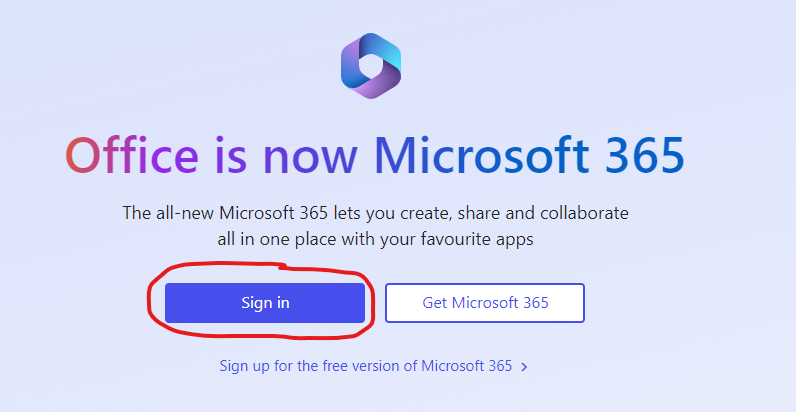
Task: Click the chevron beside the sign-up link
Action: [x=525, y=367]
